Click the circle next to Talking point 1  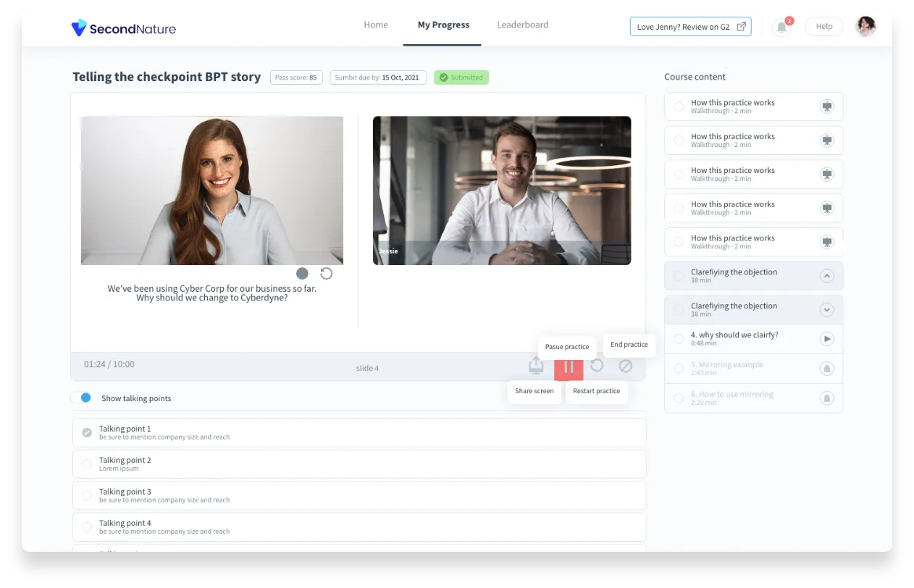coord(87,432)
